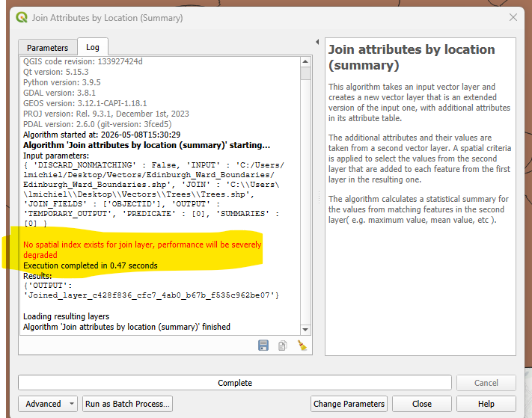Click the dialog title text in the title bar
This screenshot has width=532, height=418.
(x=107, y=18)
